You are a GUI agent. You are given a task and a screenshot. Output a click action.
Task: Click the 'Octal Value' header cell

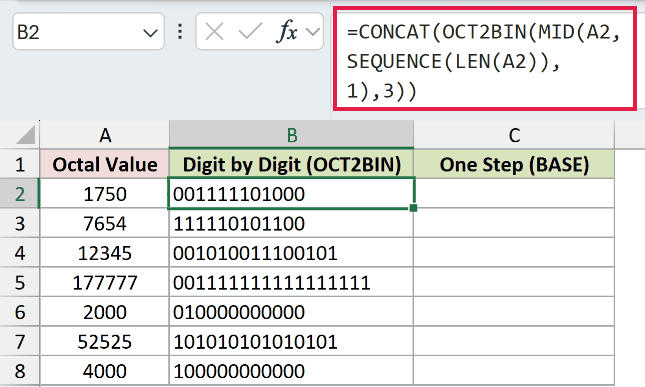[x=104, y=165]
